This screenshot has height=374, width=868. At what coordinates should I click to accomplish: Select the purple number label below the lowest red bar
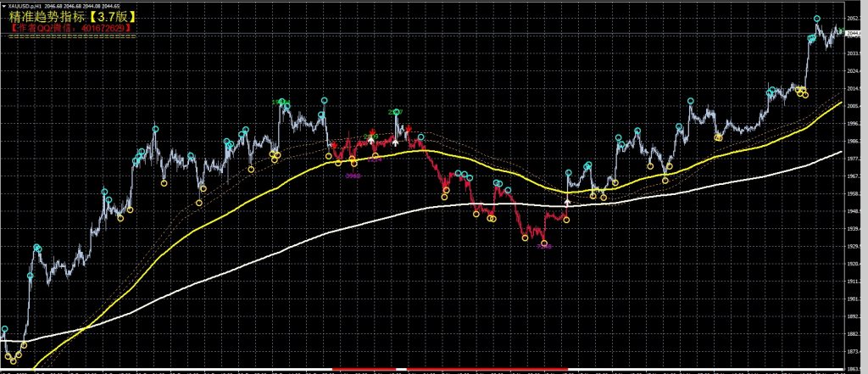pyautogui.click(x=543, y=248)
